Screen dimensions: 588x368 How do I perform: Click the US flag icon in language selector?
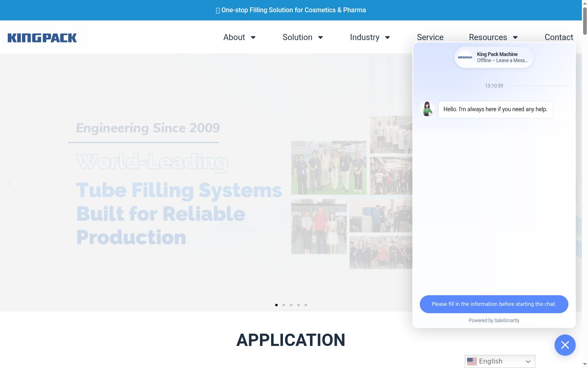pos(472,361)
